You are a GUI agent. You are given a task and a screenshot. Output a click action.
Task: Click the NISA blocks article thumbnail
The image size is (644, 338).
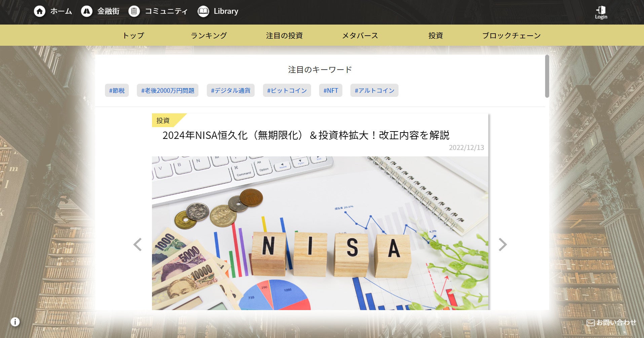point(320,233)
